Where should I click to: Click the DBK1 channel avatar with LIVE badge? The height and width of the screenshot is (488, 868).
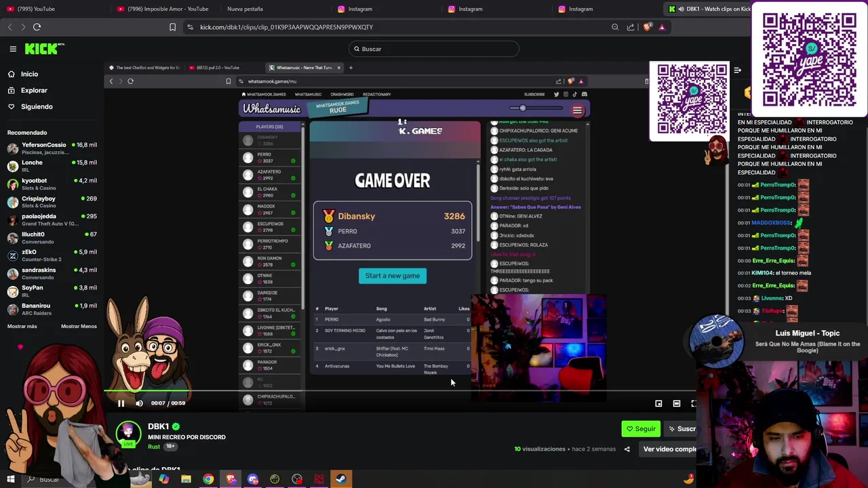pyautogui.click(x=128, y=434)
